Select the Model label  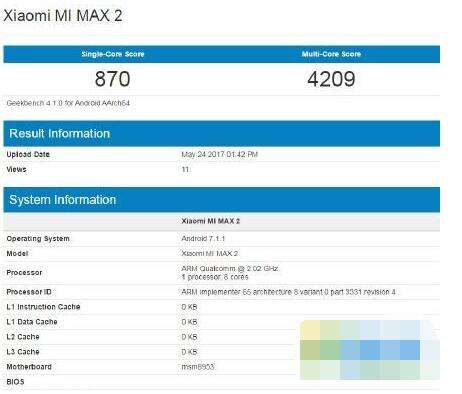click(17, 254)
